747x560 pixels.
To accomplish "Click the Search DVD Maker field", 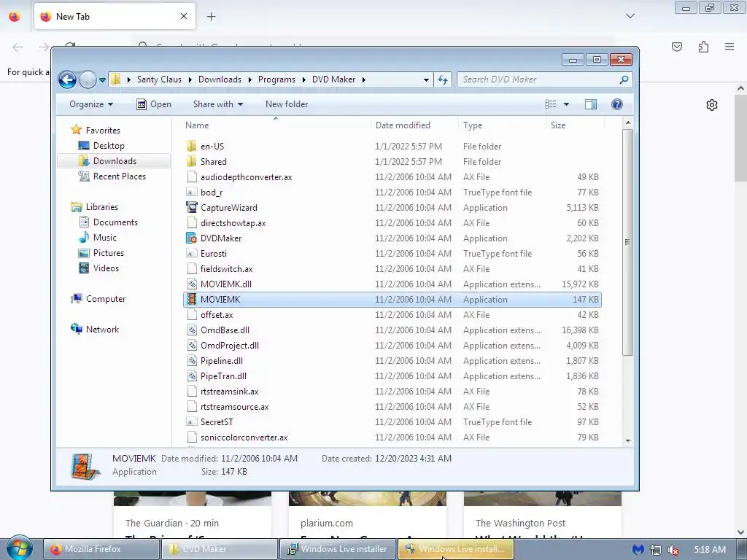I will click(x=544, y=79).
